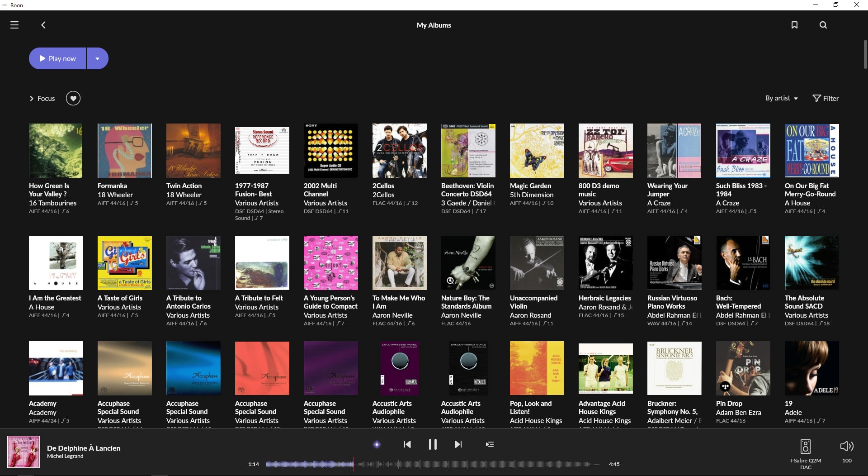Viewport: 868px width, 476px height.
Task: Open 800 D3 demo music cover
Action: [606, 151]
